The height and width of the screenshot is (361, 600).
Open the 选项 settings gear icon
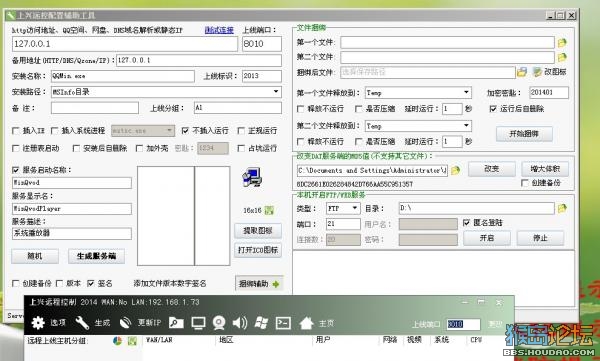(38, 323)
